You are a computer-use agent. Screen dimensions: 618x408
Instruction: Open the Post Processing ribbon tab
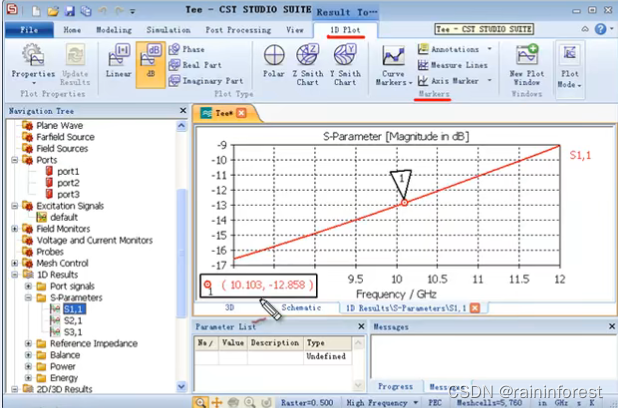click(x=238, y=30)
